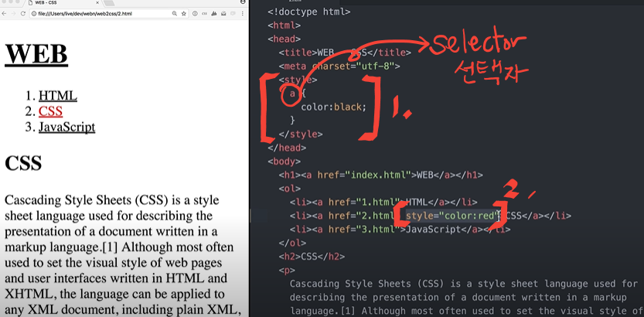Viewport: 644px width, 317px height.
Task: Click the circled info extension icon
Action: click(x=195, y=14)
